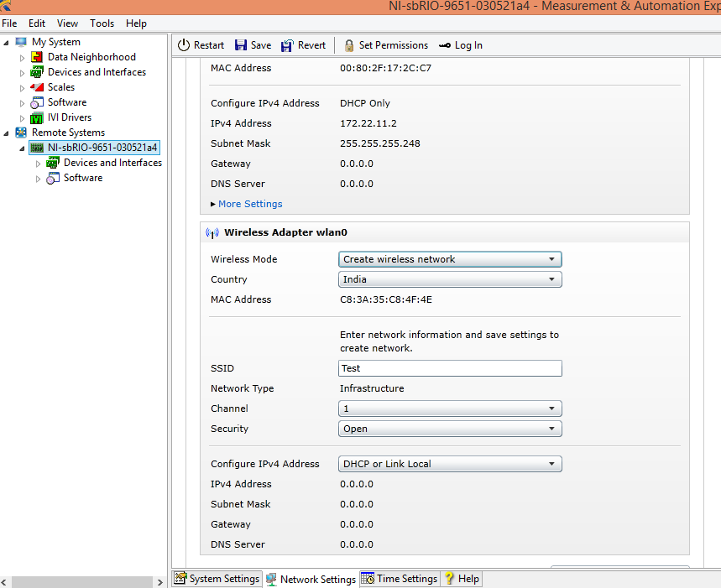Click the SSID input field containing Test
Image resolution: width=721 pixels, height=588 pixels.
click(450, 368)
